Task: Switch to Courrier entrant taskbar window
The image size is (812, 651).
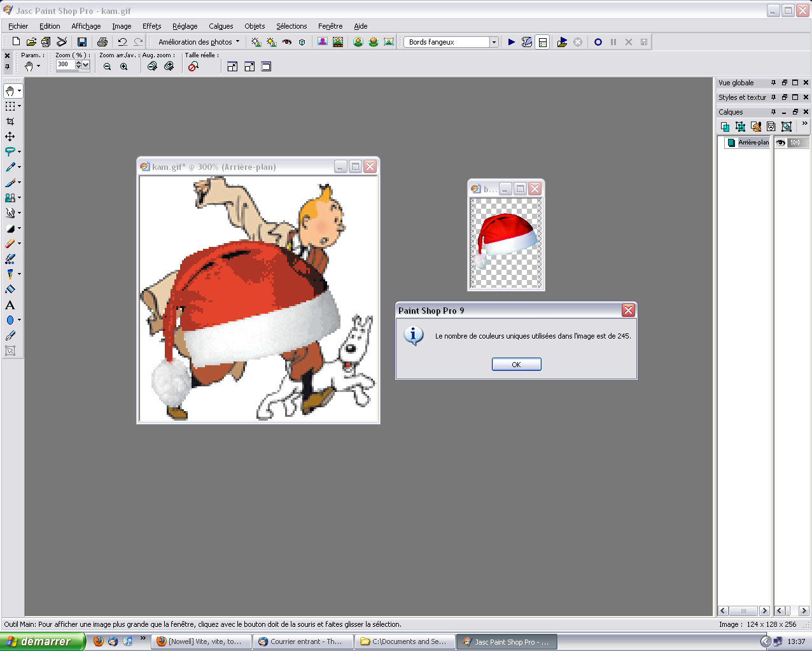Action: tap(304, 641)
